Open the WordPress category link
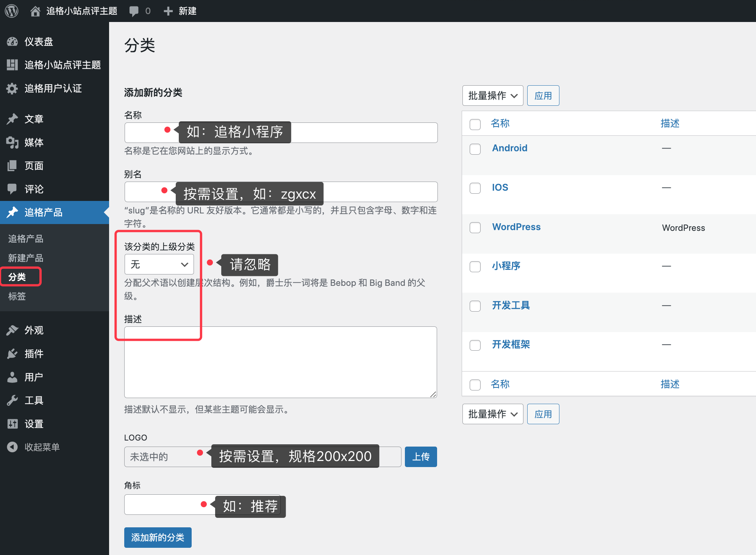Viewport: 756px width, 555px height. (x=516, y=227)
